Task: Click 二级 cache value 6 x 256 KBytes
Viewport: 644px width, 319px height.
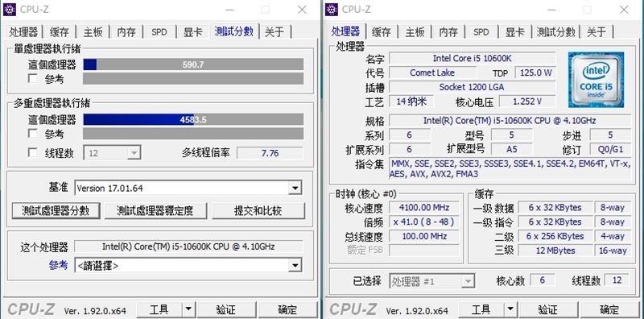Action: click(555, 236)
